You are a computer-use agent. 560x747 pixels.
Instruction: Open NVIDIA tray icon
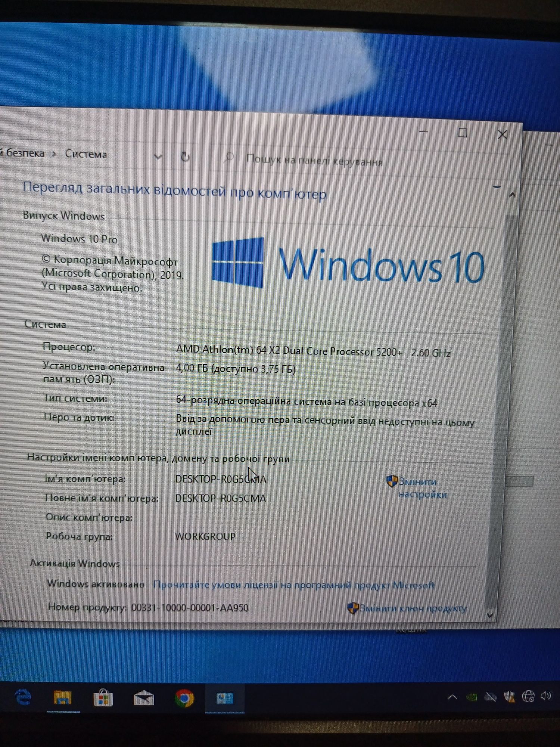472,697
